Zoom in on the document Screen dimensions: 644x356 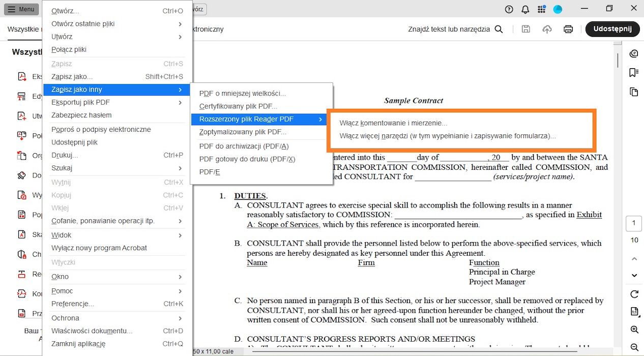[x=634, y=330]
